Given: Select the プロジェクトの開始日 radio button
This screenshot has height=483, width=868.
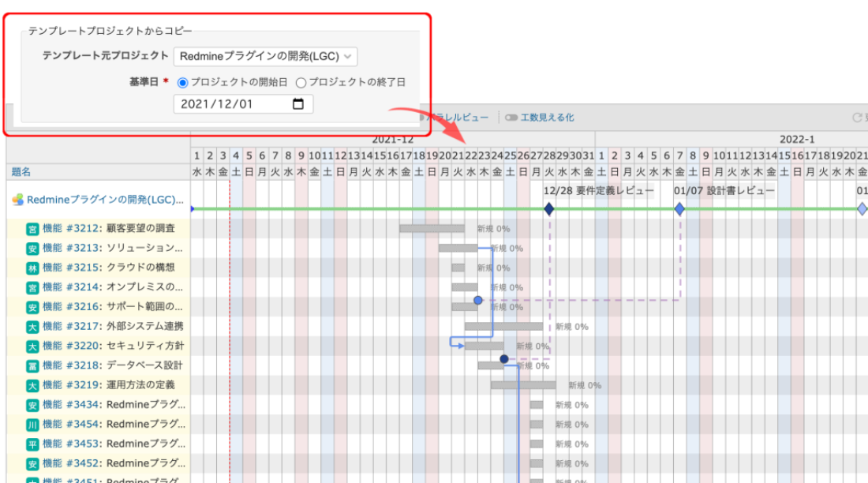Looking at the screenshot, I should point(182,83).
